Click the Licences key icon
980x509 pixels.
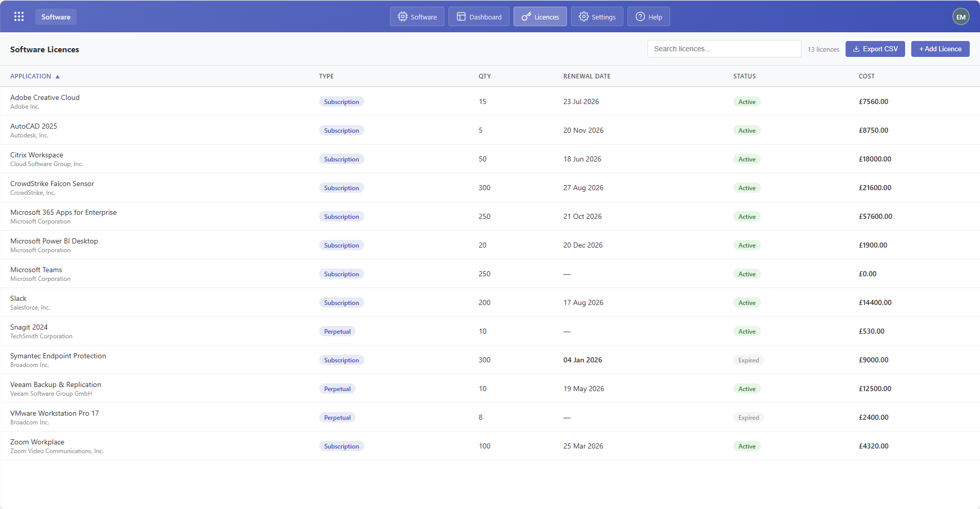(526, 16)
